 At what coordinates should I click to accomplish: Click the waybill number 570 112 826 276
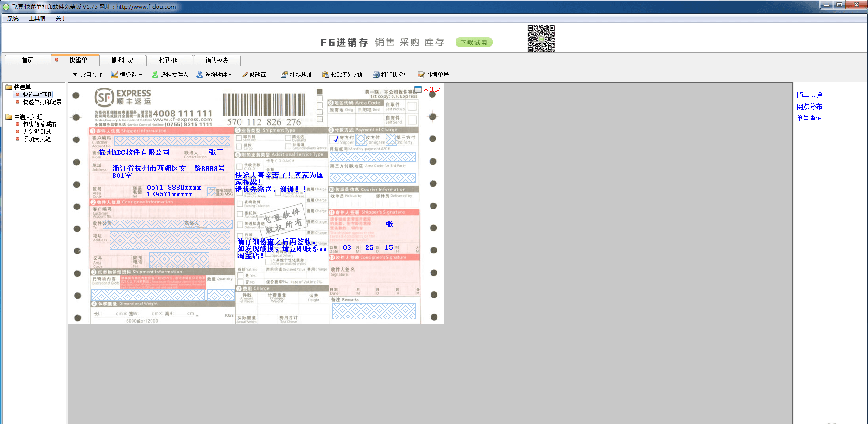(264, 122)
